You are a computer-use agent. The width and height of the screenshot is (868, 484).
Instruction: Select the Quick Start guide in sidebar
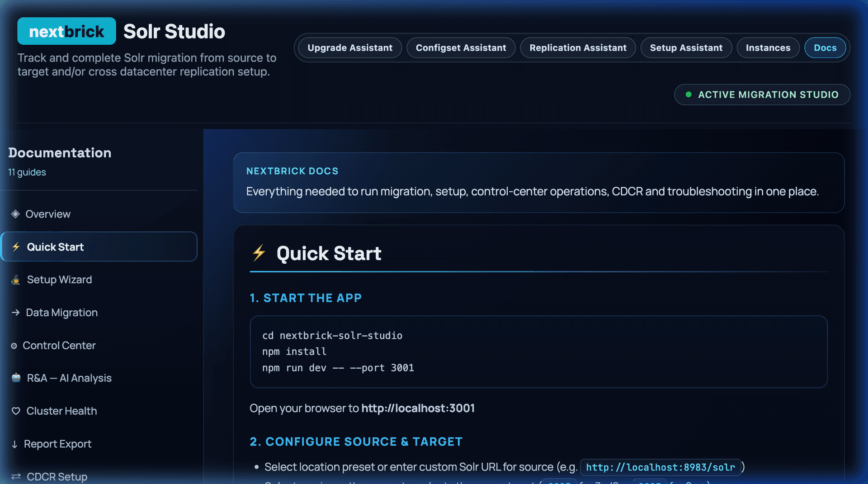[x=99, y=247]
